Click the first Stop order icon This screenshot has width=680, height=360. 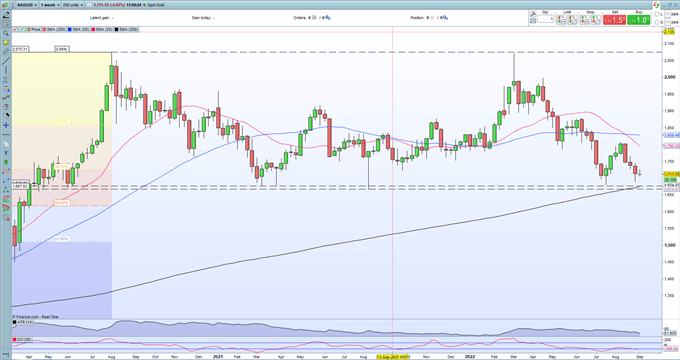pos(585,20)
